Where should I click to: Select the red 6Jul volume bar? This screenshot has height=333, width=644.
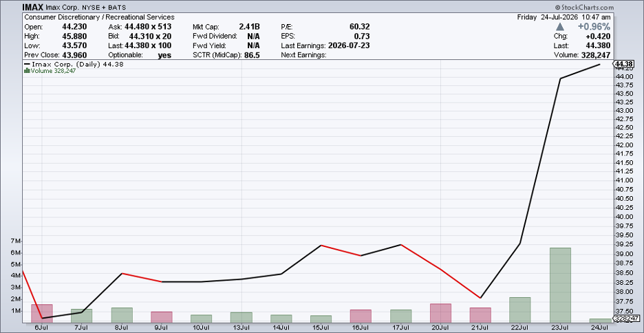[42, 314]
